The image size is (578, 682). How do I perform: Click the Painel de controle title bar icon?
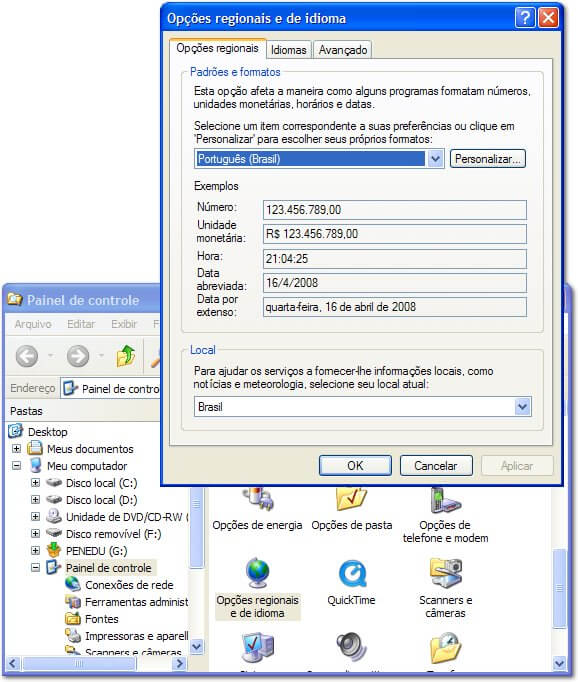pos(14,299)
